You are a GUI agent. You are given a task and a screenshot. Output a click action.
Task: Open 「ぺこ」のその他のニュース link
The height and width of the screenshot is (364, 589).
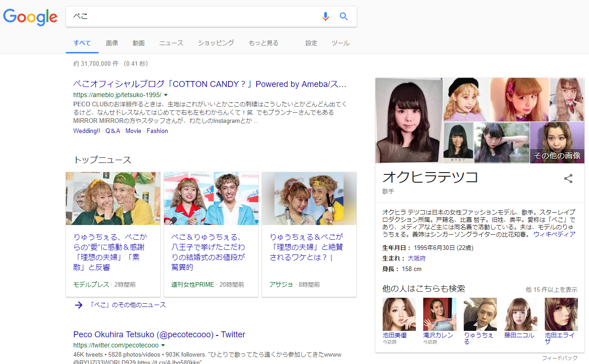pyautogui.click(x=128, y=305)
